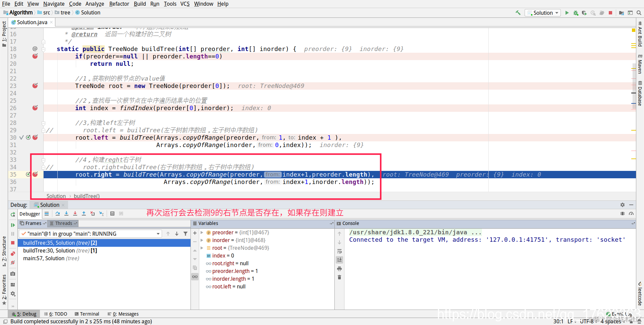Toggle breakpoint on line 35
The width and height of the screenshot is (644, 325).
point(35,174)
